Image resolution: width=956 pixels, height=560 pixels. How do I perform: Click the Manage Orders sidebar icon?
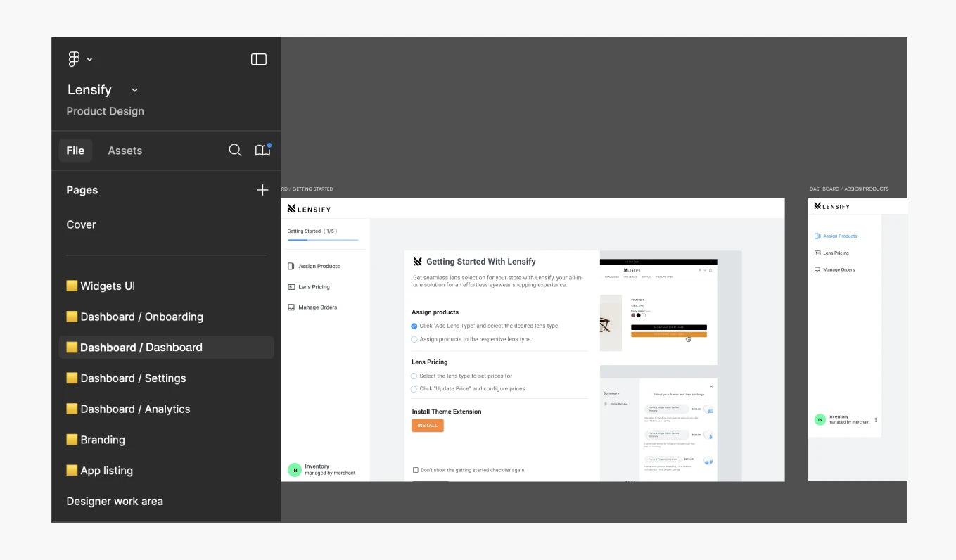[291, 307]
